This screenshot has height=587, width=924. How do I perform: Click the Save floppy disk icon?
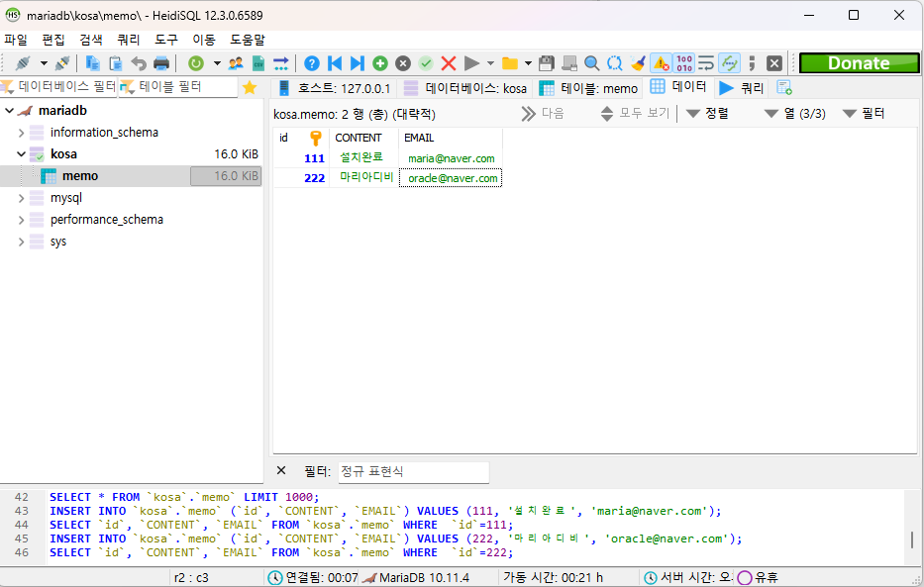coord(547,63)
